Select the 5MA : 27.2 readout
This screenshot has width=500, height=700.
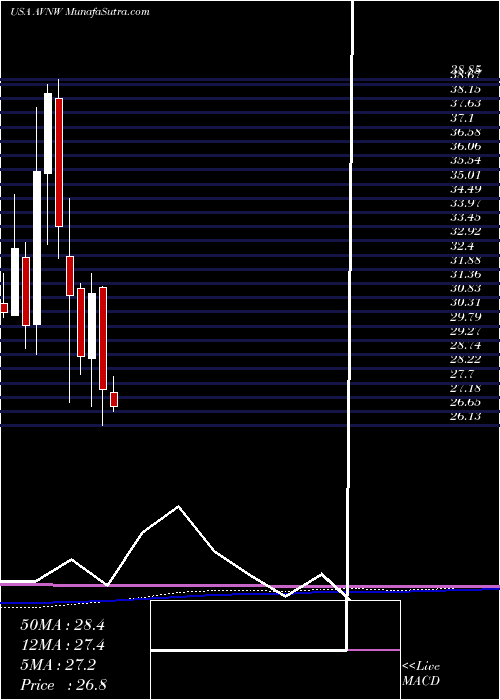click(58, 665)
